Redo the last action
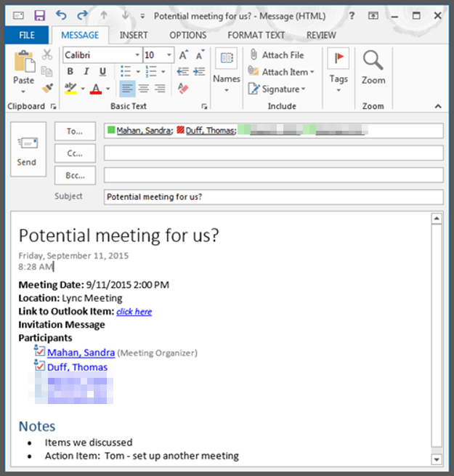This screenshot has width=454, height=476. (82, 15)
